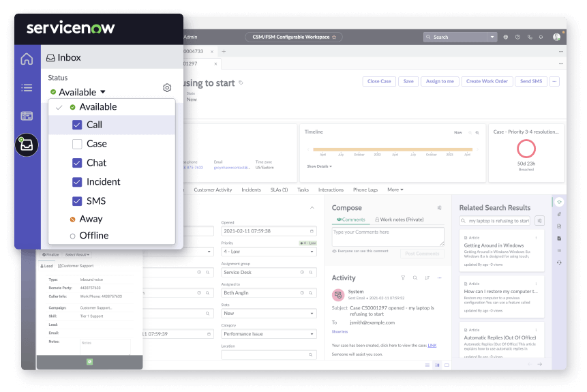This screenshot has width=587, height=392.
Task: Open the agent assist graduation-cap icon
Action: point(559,202)
